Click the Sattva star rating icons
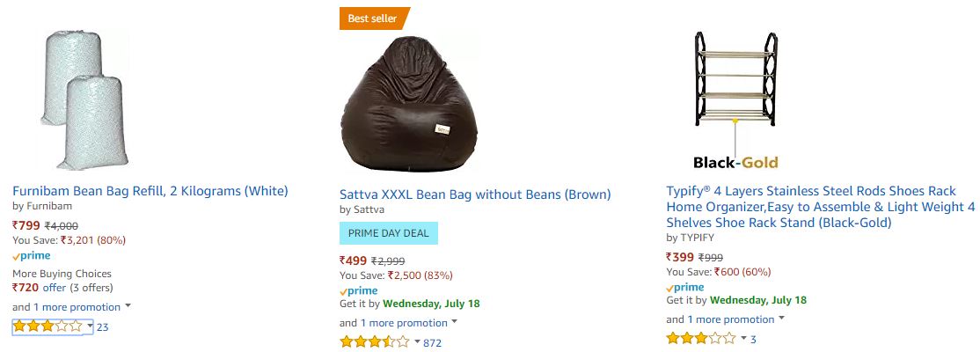980x352 pixels. (375, 342)
